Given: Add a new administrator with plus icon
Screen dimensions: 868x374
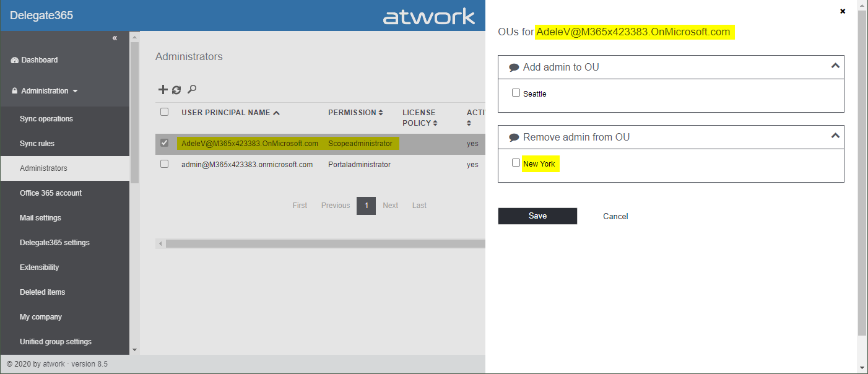Looking at the screenshot, I should click(x=163, y=90).
